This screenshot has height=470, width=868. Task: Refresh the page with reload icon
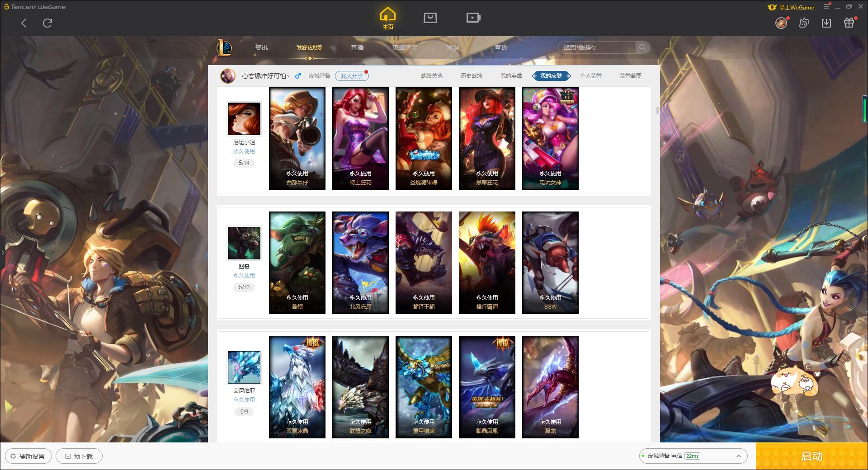click(x=47, y=23)
